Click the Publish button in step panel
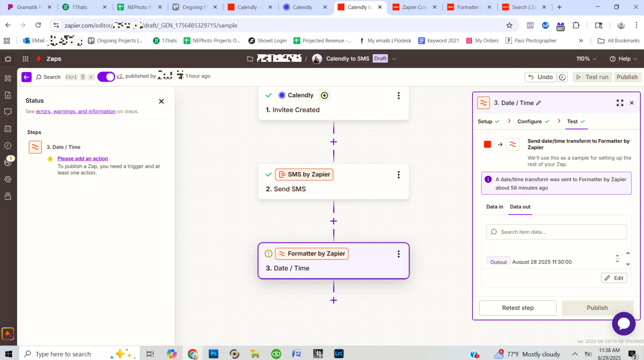The height and width of the screenshot is (360, 644). [597, 308]
